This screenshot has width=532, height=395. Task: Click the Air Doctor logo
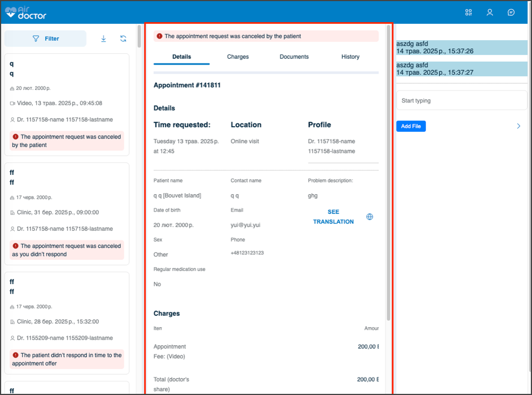pyautogui.click(x=25, y=12)
